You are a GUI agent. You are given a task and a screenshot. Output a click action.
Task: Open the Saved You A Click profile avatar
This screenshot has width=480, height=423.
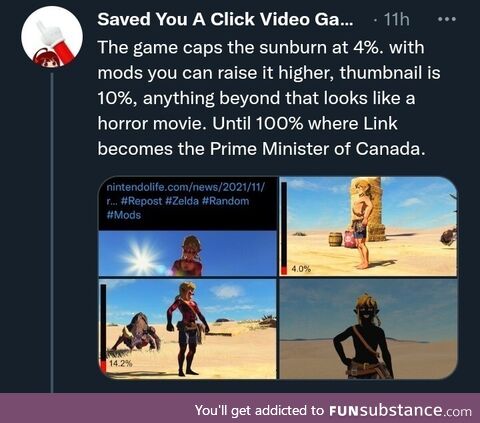point(52,37)
